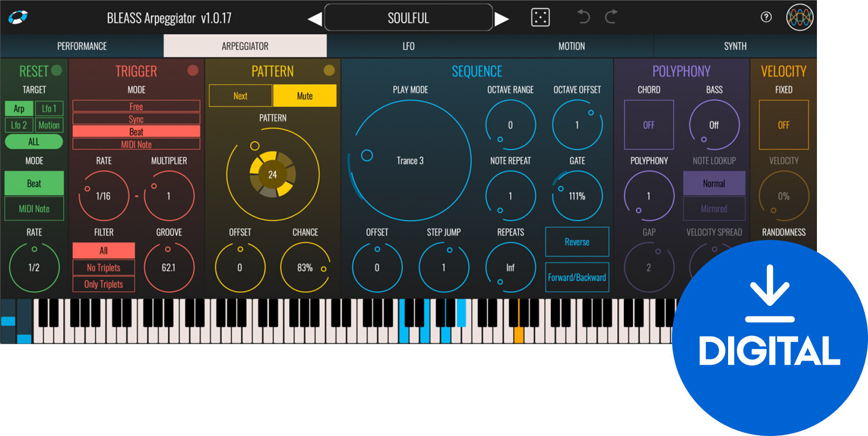Select Lfo 2 reset target
This screenshot has height=436, width=868.
pyautogui.click(x=19, y=125)
